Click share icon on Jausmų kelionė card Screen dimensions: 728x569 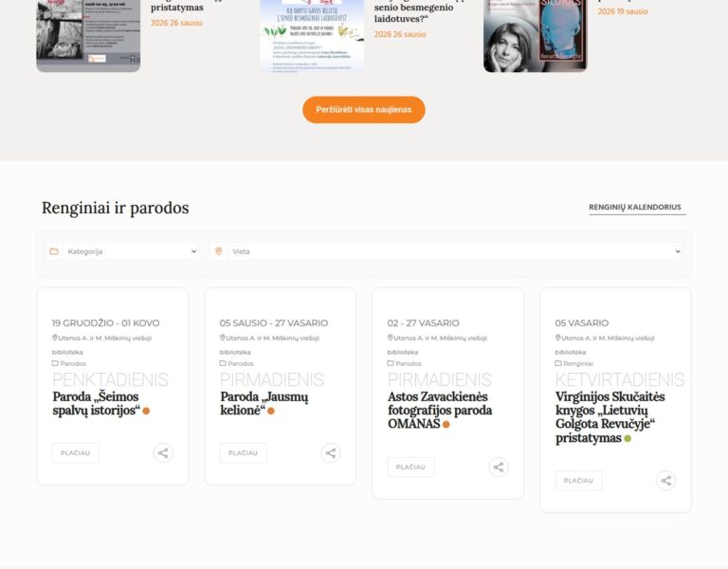click(x=331, y=453)
